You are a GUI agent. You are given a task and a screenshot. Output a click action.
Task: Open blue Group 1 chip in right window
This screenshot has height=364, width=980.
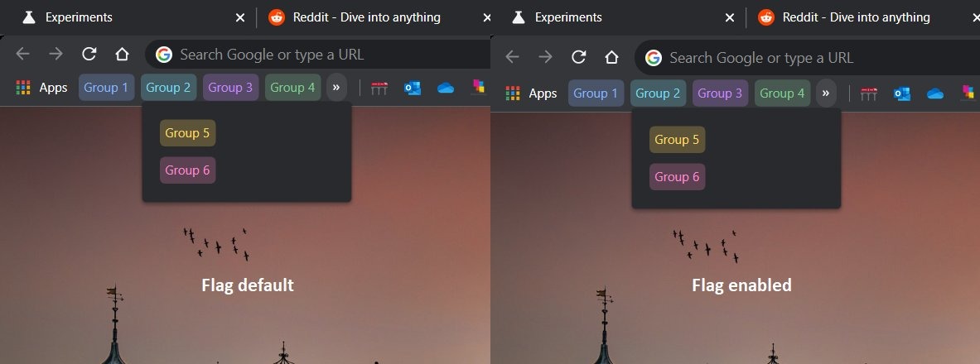pyautogui.click(x=596, y=93)
